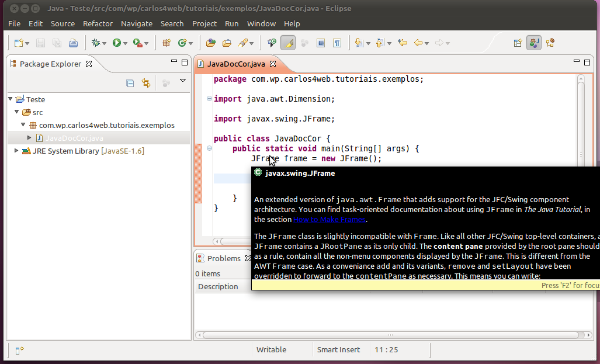Click the New file toolbar icon
This screenshot has height=364, width=600.
(18, 43)
